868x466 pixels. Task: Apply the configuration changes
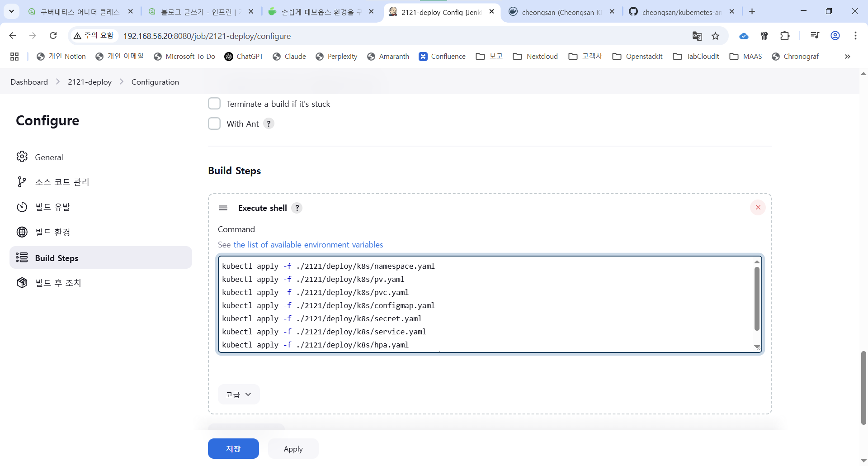pos(293,449)
